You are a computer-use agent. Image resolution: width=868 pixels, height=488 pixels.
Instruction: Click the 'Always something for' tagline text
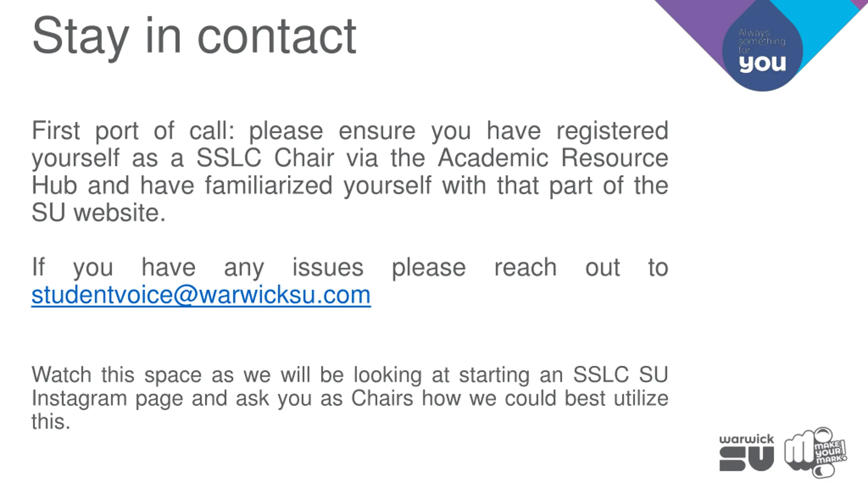762,41
